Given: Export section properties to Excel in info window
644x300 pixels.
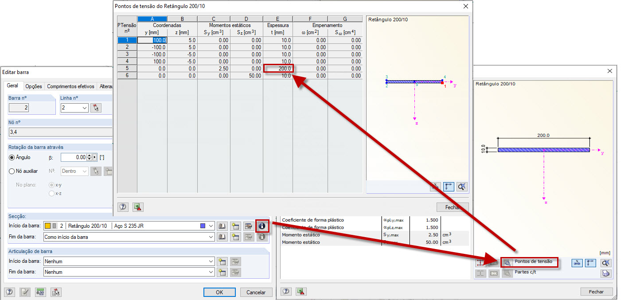Looking at the screenshot, I should pos(301,292).
